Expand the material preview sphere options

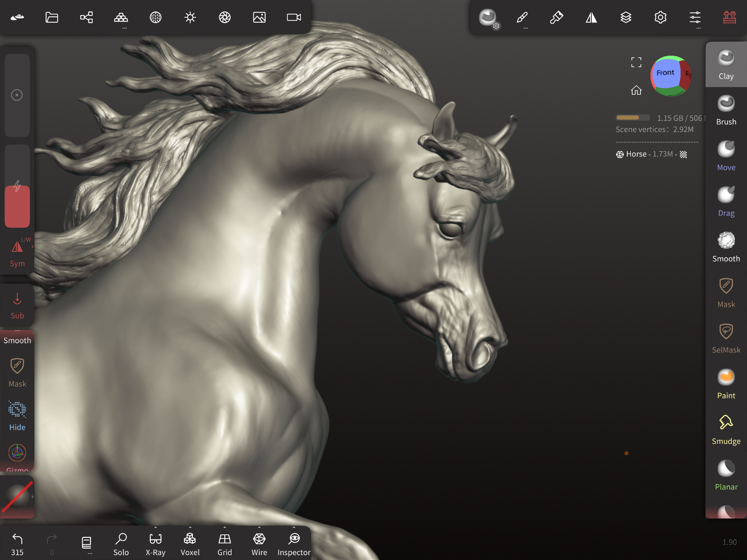click(17, 496)
